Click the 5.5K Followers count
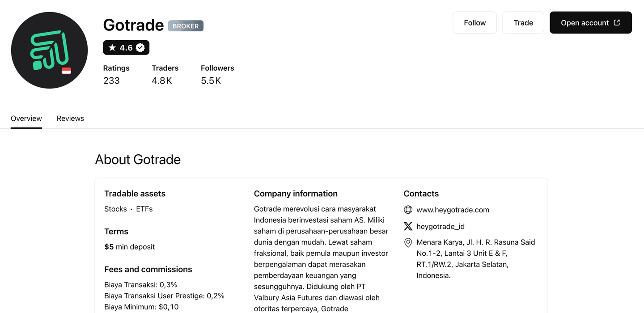644x313 pixels. (x=211, y=80)
